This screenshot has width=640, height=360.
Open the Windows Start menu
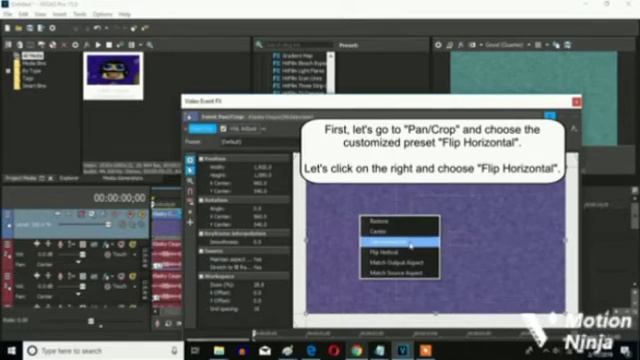[x=11, y=351]
